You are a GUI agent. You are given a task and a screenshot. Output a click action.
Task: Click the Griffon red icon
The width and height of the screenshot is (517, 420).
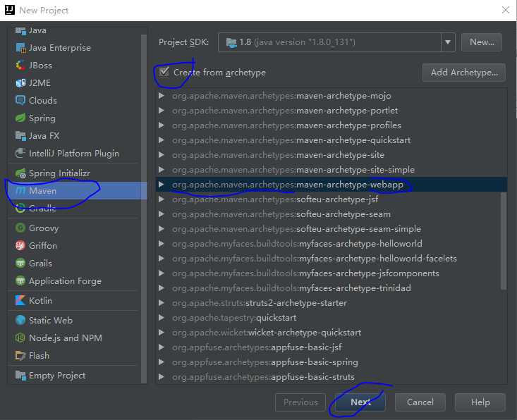pyautogui.click(x=20, y=246)
